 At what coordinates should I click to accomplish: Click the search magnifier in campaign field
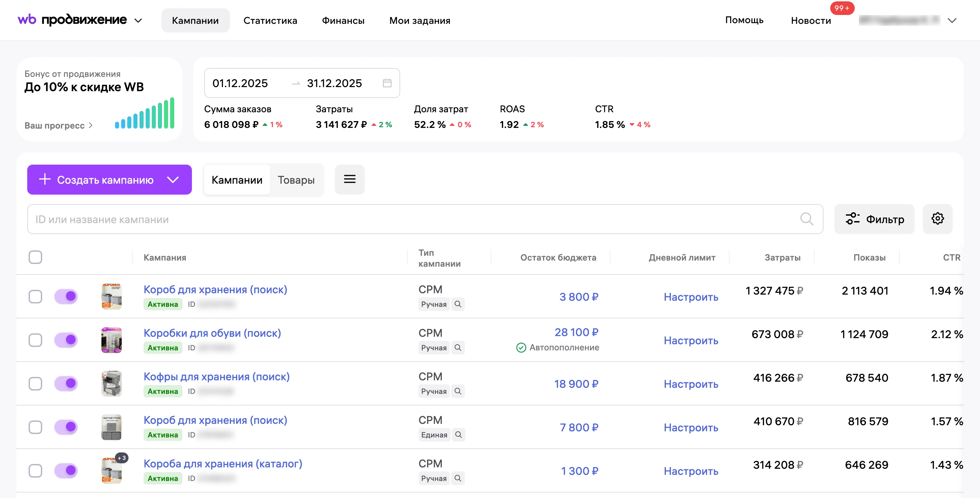806,219
